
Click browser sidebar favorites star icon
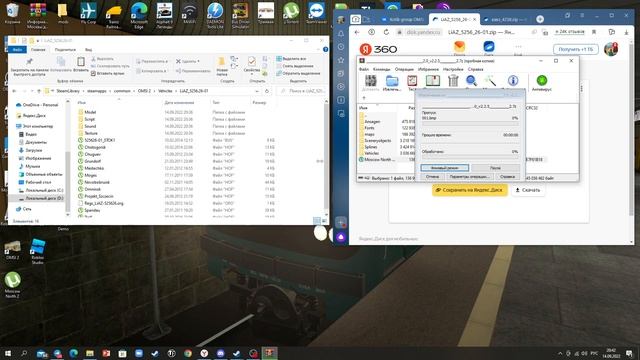coord(341,60)
